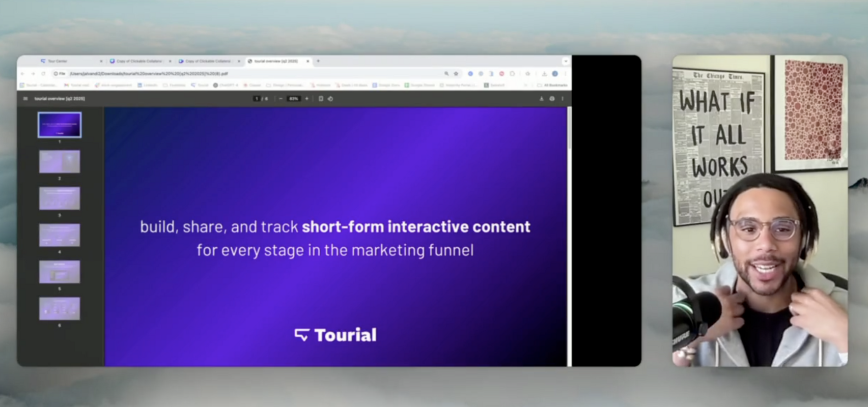868x407 pixels.
Task: Close the tourial overview tab
Action: 308,61
